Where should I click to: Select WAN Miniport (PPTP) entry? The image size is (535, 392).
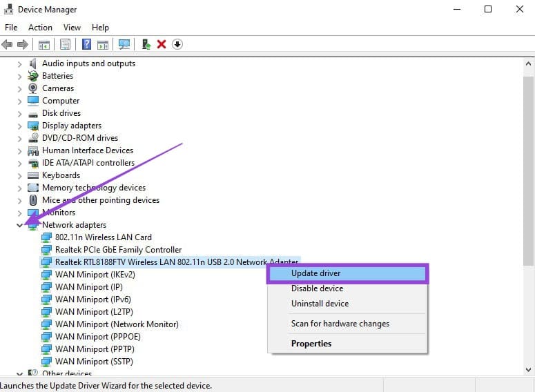(x=95, y=349)
